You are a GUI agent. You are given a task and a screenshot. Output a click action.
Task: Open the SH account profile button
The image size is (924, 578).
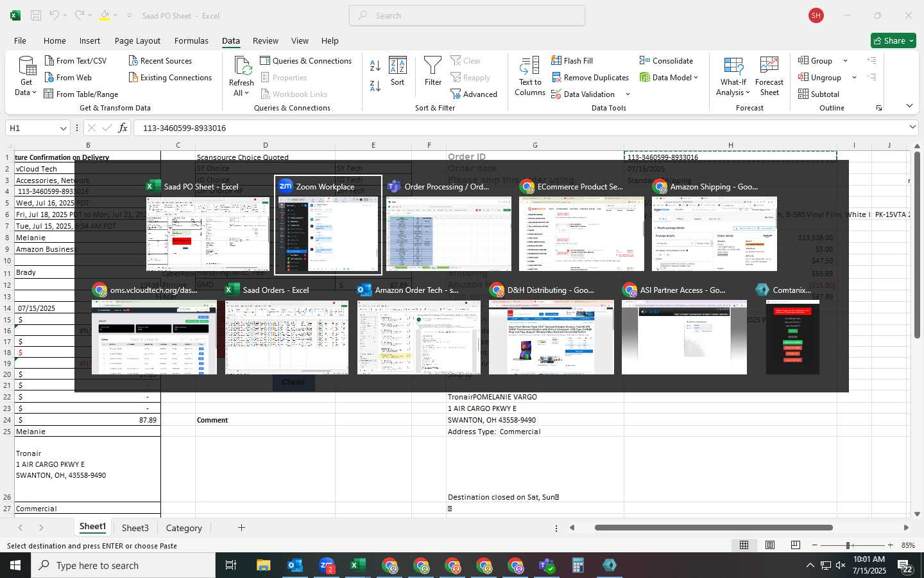coord(816,15)
